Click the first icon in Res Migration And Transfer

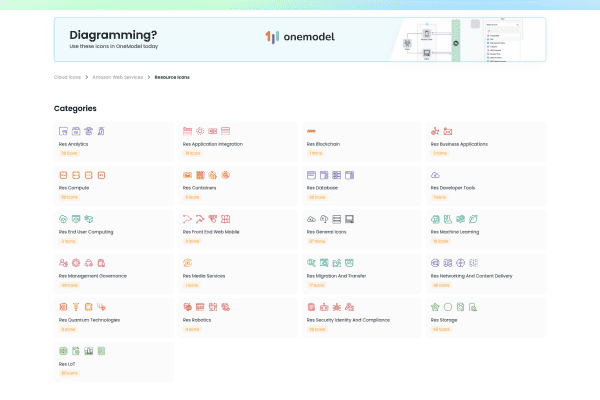click(311, 263)
